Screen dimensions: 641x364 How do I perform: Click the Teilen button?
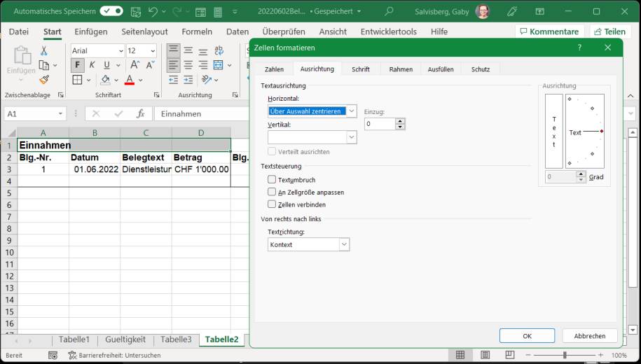(609, 31)
